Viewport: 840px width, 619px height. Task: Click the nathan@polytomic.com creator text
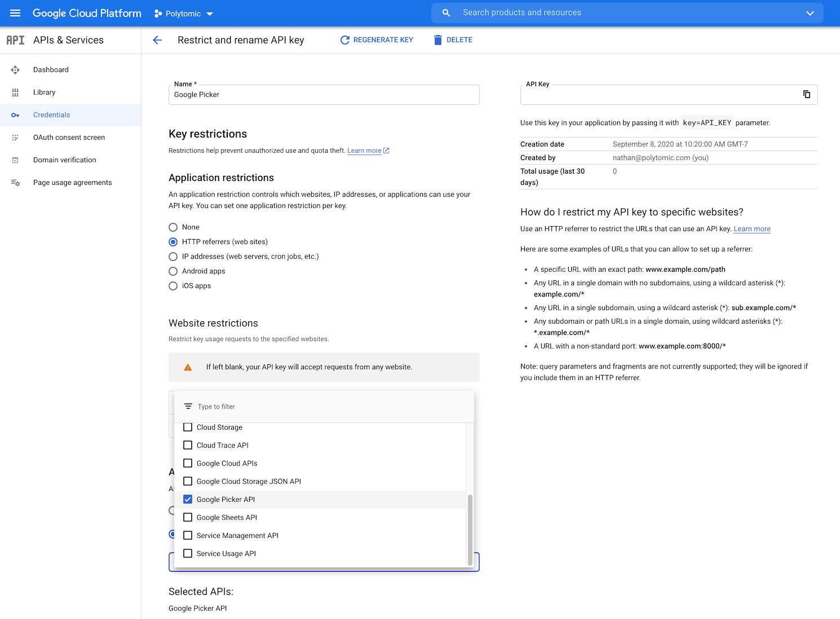[x=661, y=158]
